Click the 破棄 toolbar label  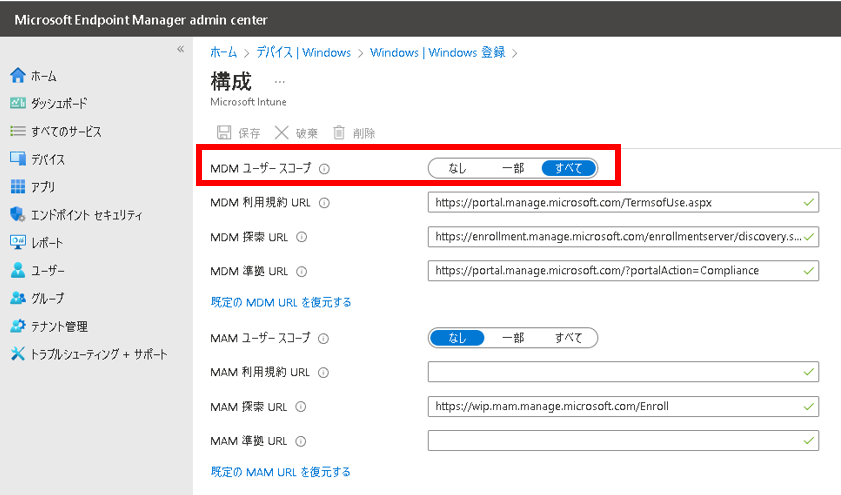pos(307,133)
